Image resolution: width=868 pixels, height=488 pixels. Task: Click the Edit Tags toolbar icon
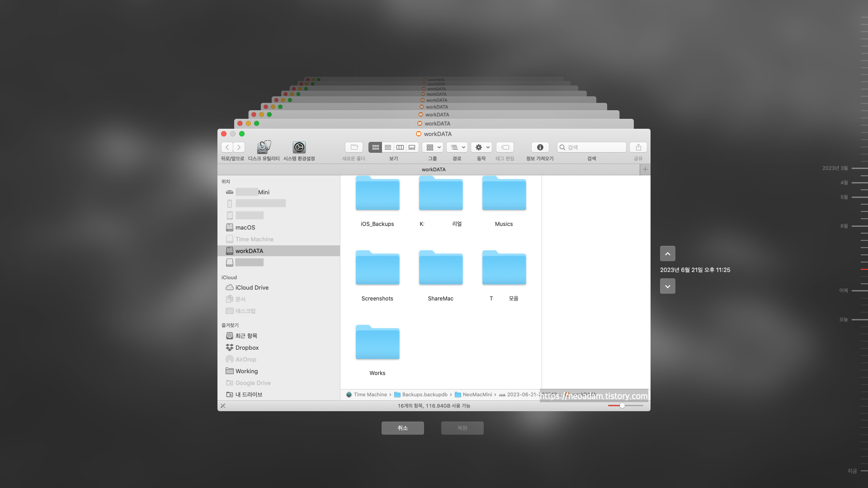coord(505,147)
